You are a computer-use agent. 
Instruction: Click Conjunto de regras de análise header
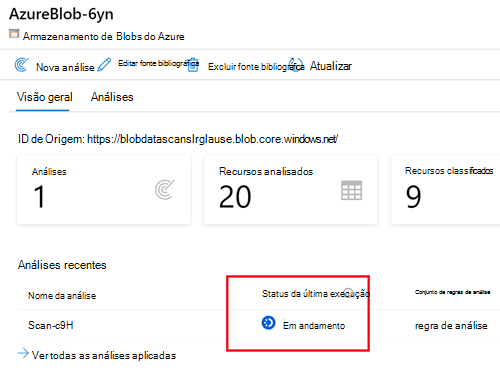(x=452, y=292)
